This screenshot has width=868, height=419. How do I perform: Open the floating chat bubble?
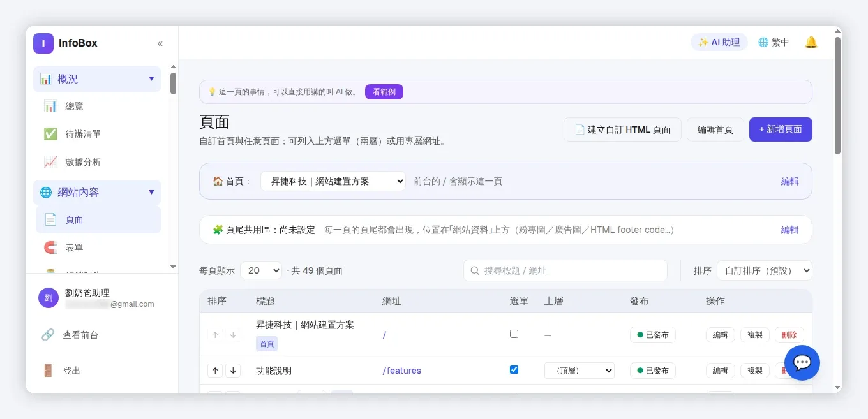coord(802,363)
